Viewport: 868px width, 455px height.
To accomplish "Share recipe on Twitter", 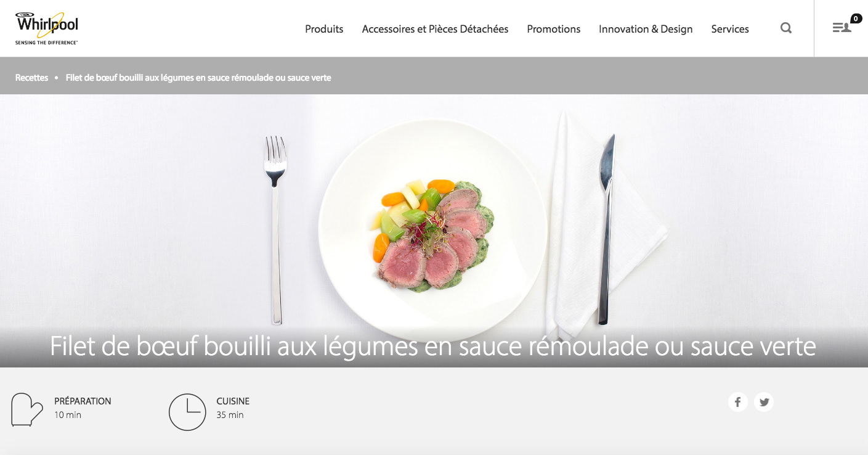I will [x=764, y=402].
